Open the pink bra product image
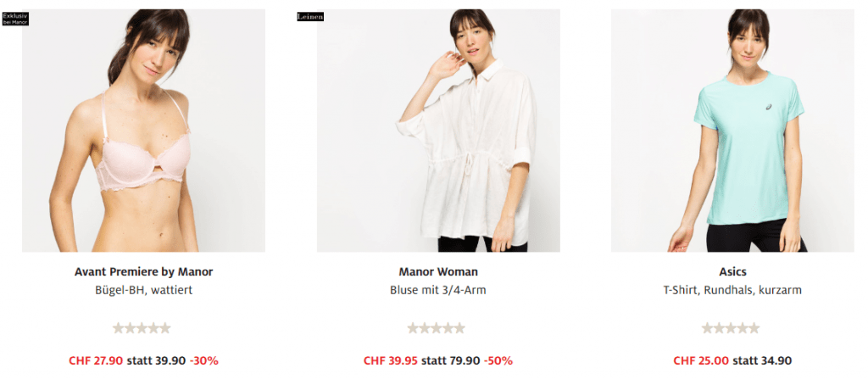 click(x=143, y=131)
